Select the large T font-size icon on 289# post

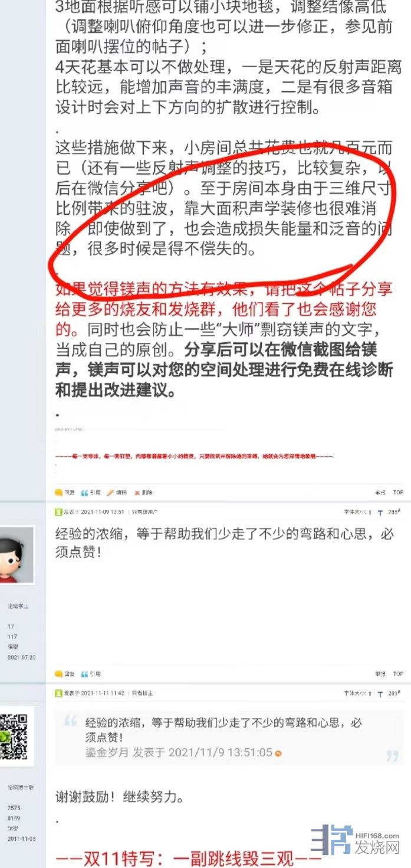point(380,693)
